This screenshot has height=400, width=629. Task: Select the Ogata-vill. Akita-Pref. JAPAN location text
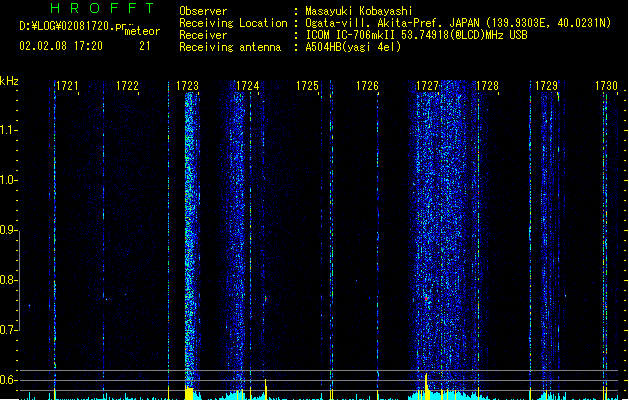pyautogui.click(x=458, y=23)
